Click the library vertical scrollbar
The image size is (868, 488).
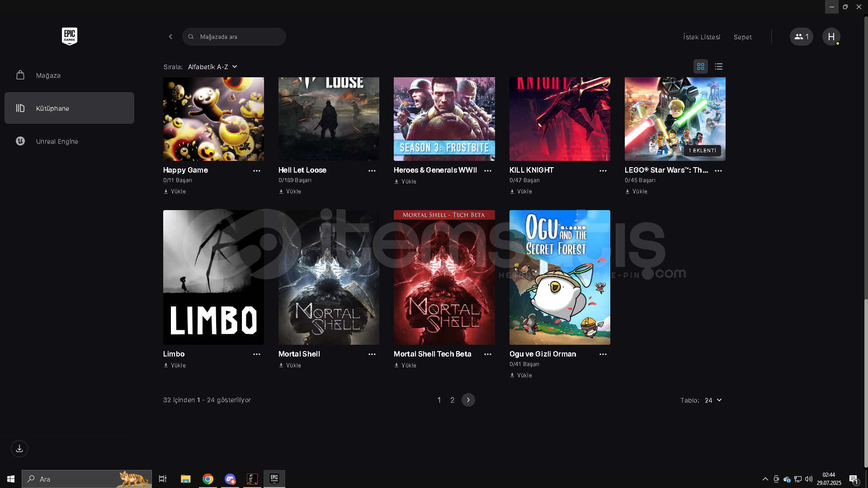[866, 383]
